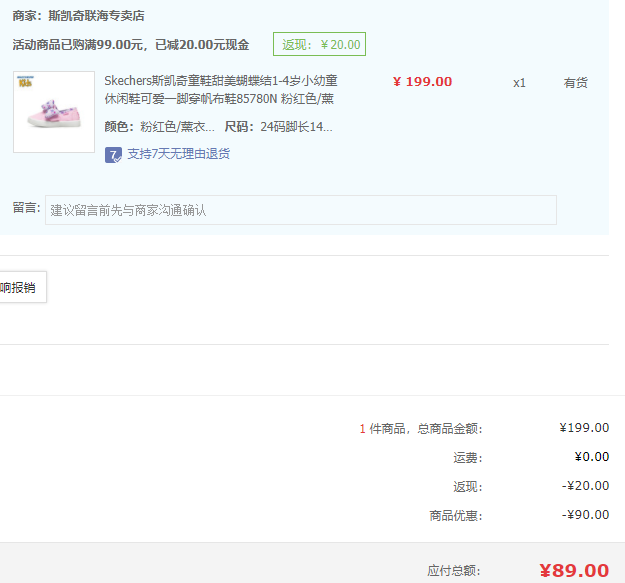Click the 商品优惠 -¥90.00 value
The image size is (625, 583).
pos(586,515)
